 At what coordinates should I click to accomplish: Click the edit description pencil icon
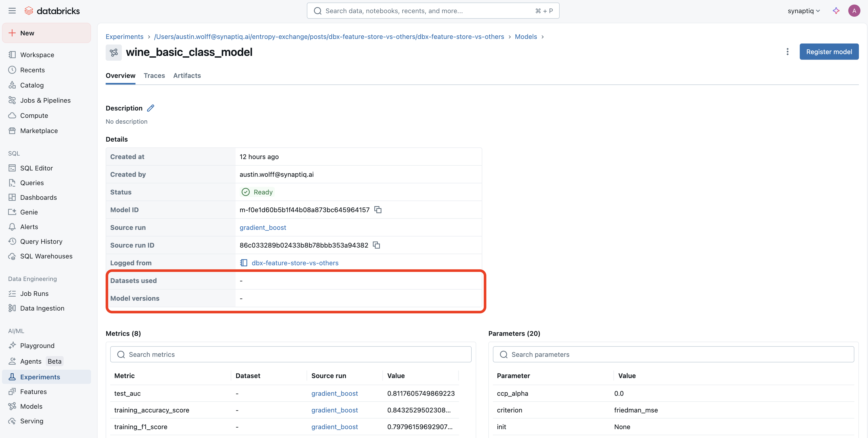click(151, 108)
